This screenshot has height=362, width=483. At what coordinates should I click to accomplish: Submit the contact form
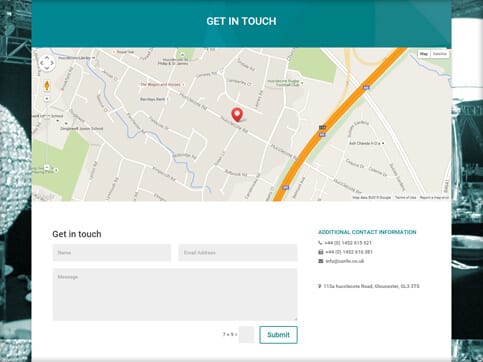click(278, 335)
